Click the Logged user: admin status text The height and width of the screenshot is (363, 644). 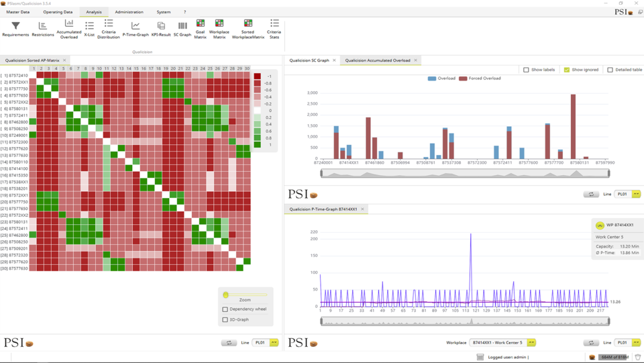[508, 357]
